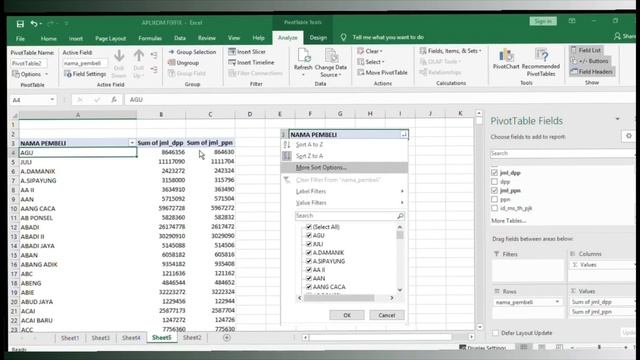The height and width of the screenshot is (360, 640).
Task: Click Insert Timeline
Action: coord(251,62)
